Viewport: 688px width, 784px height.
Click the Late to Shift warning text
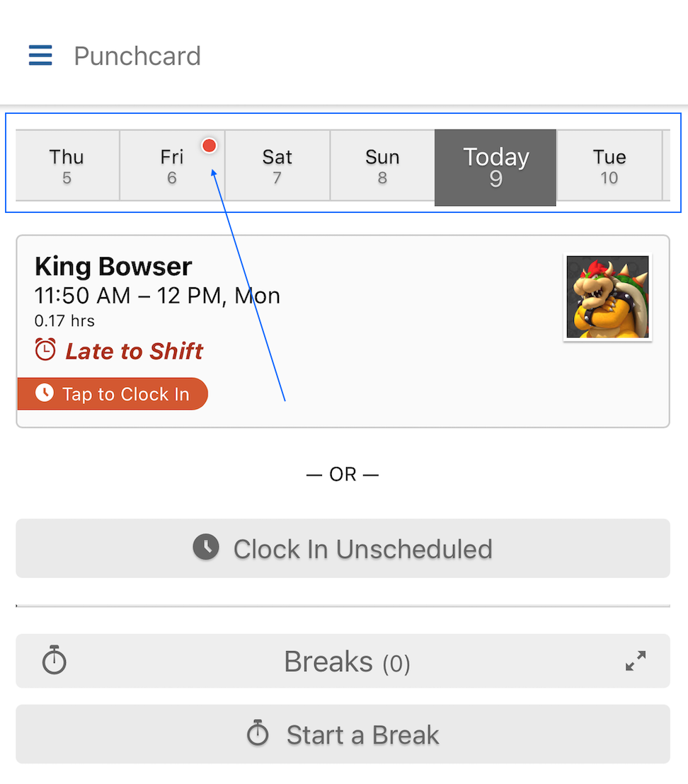point(134,351)
